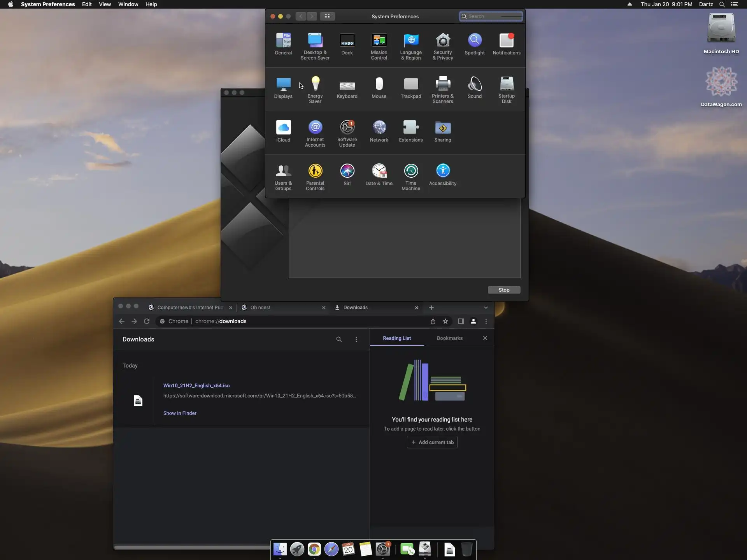Image resolution: width=747 pixels, height=560 pixels.
Task: Toggle the show-all grid button in System Preferences
Action: (x=328, y=16)
